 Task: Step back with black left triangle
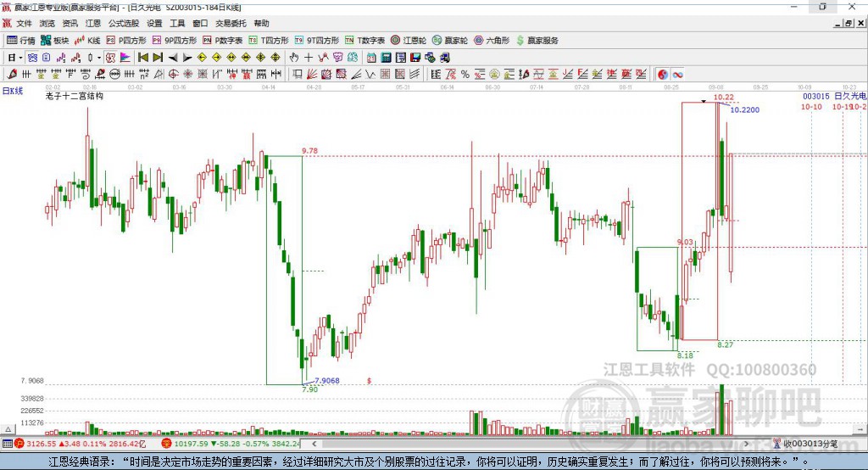[x=173, y=58]
